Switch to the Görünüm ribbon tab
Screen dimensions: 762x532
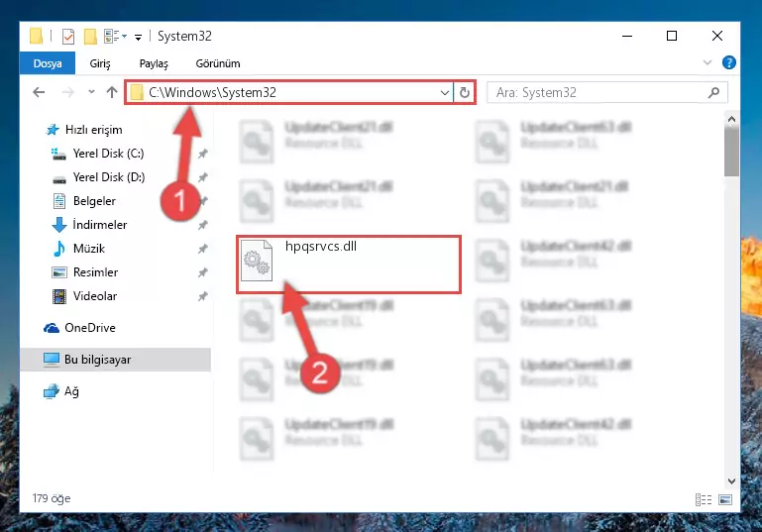pyautogui.click(x=218, y=63)
